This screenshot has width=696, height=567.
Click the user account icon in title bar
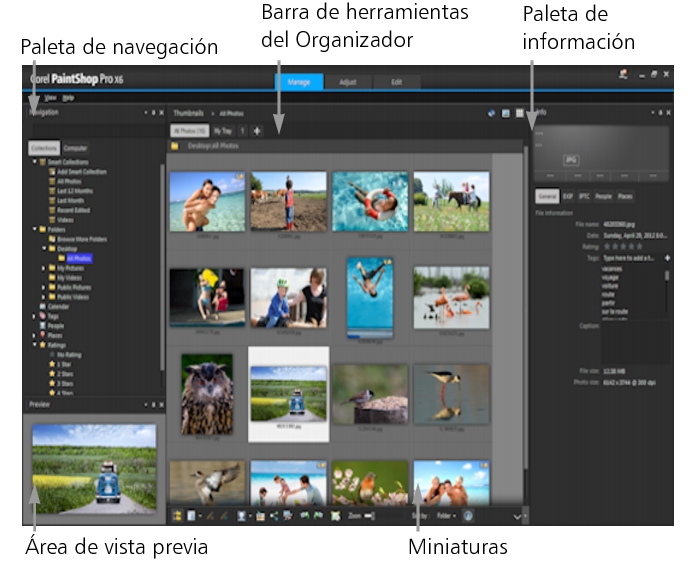[623, 76]
